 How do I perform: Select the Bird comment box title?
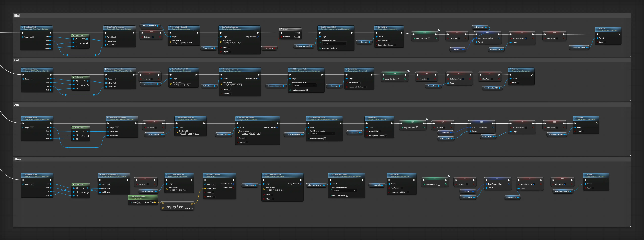point(17,16)
